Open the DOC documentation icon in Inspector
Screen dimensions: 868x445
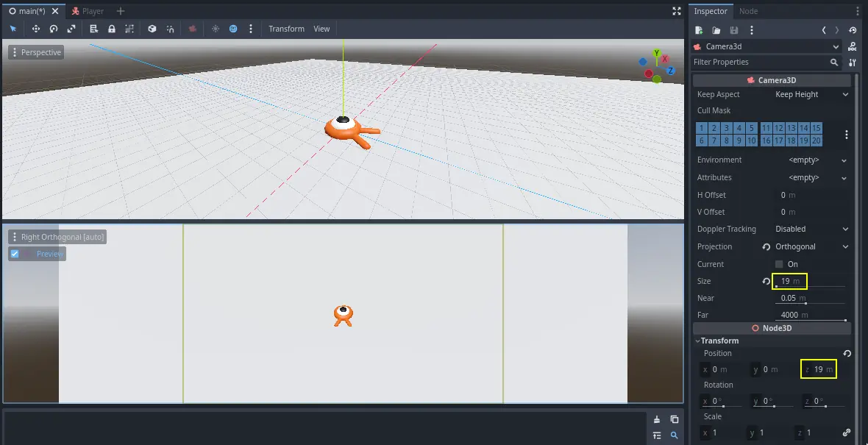(853, 46)
